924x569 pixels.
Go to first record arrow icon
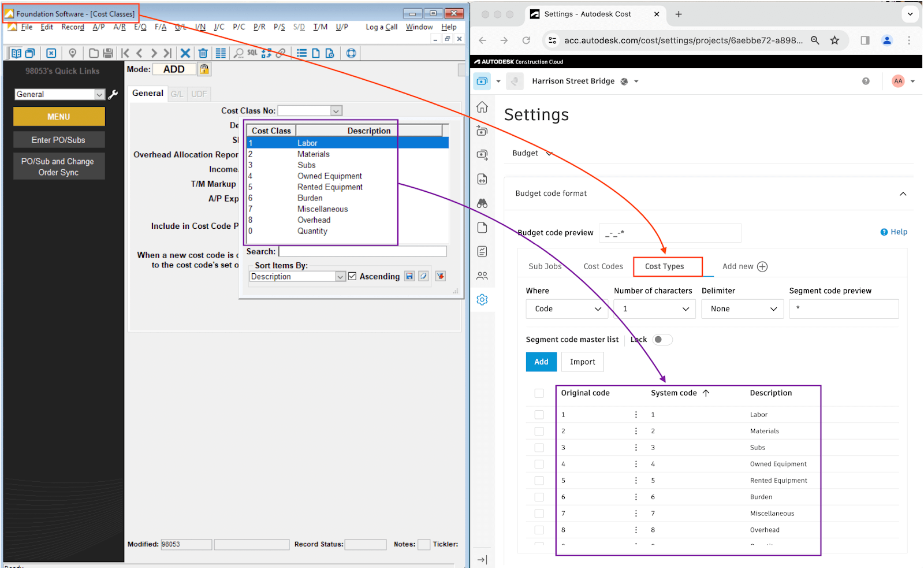(x=125, y=53)
